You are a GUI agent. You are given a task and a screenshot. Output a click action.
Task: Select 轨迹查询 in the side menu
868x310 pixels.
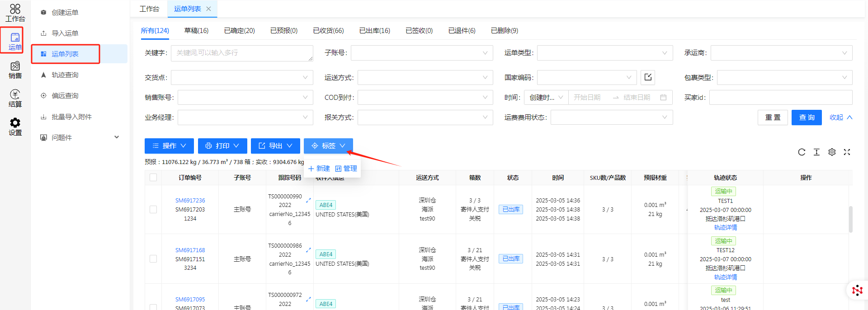coord(65,75)
